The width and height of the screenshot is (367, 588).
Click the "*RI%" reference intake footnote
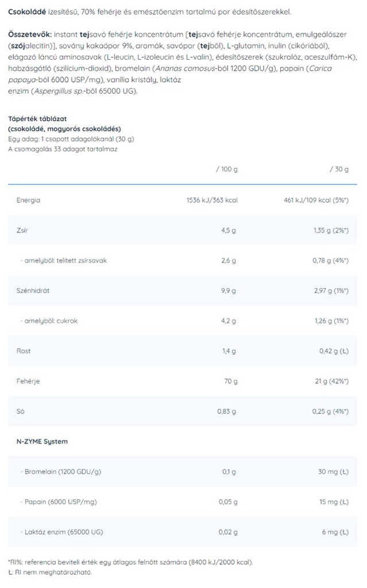[x=130, y=562]
